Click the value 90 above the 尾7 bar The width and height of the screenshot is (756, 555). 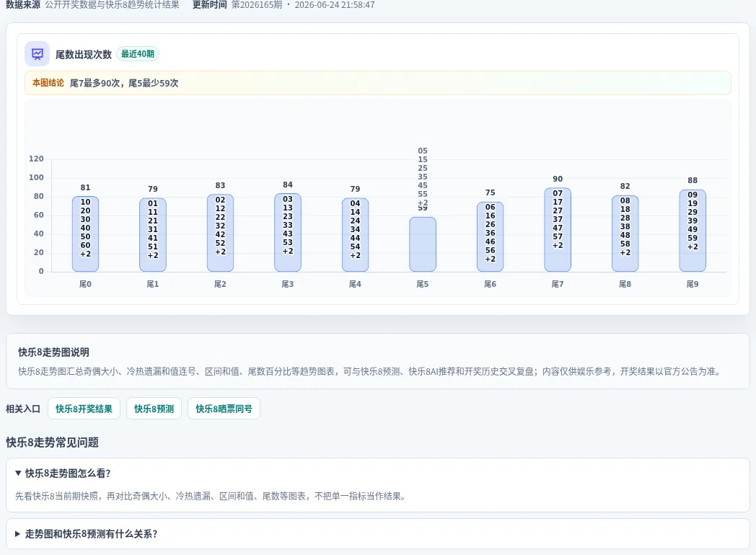coord(558,179)
